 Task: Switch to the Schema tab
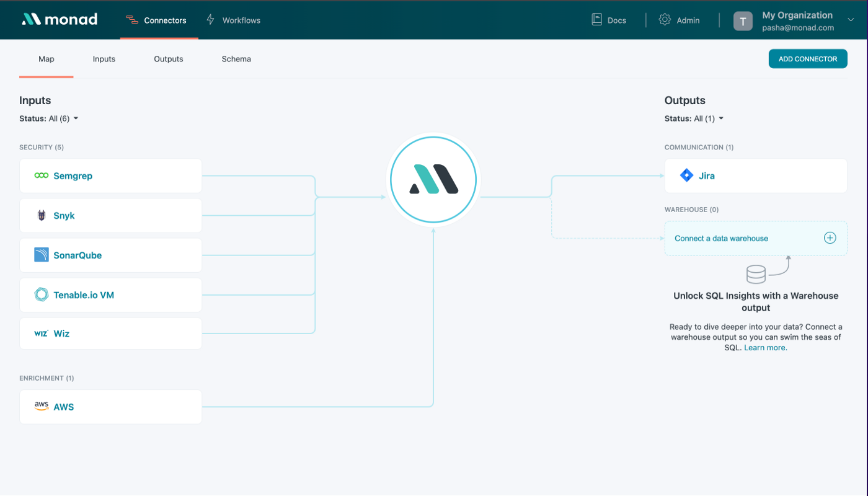[236, 59]
